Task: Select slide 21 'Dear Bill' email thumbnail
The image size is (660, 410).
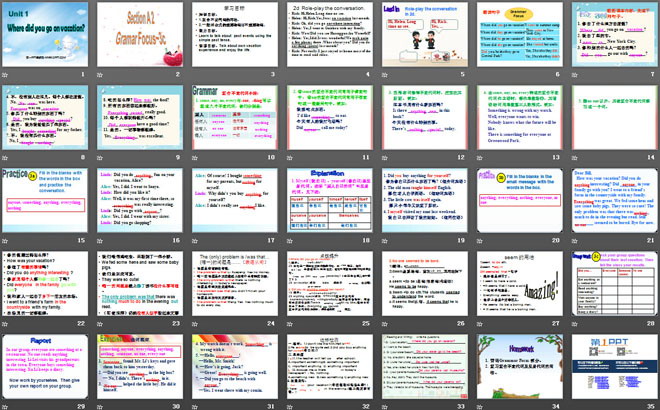Action: point(615,200)
